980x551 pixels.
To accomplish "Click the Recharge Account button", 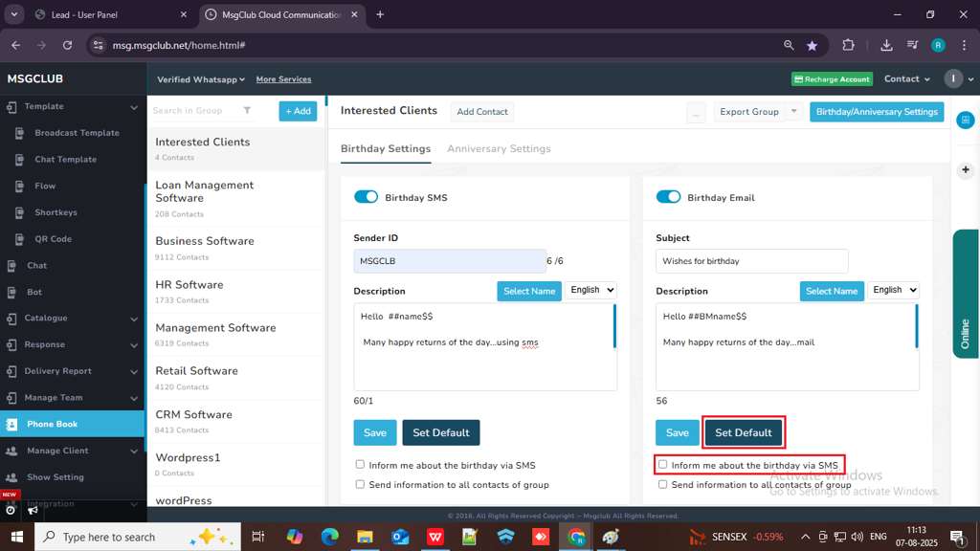I will click(832, 79).
